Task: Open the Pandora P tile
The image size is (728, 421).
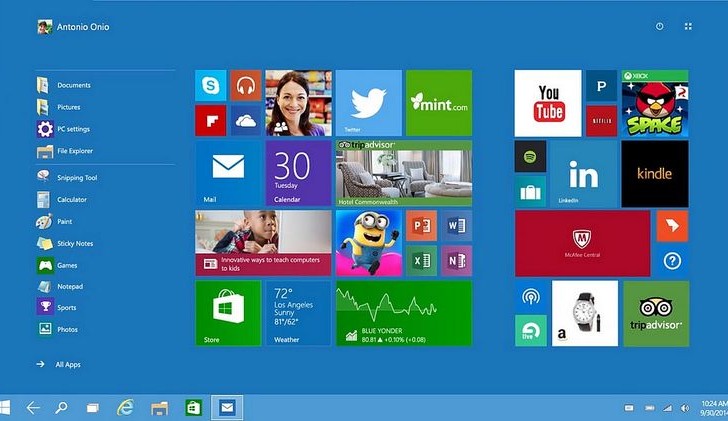Action: point(601,85)
